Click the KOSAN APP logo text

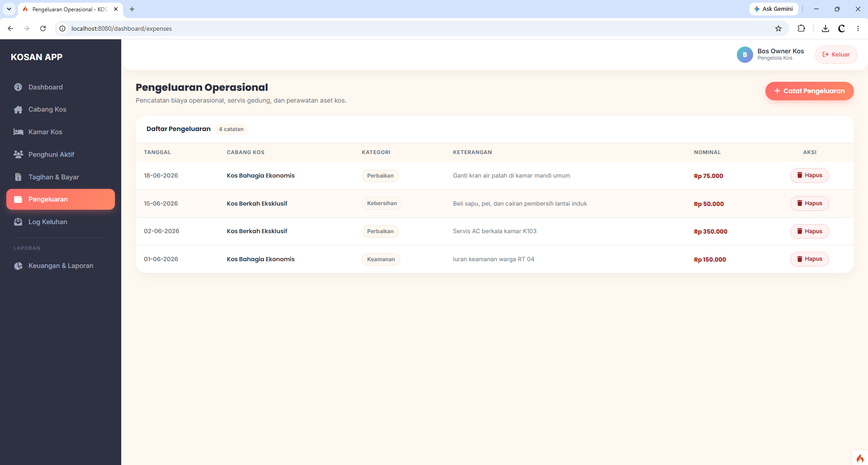(x=37, y=57)
